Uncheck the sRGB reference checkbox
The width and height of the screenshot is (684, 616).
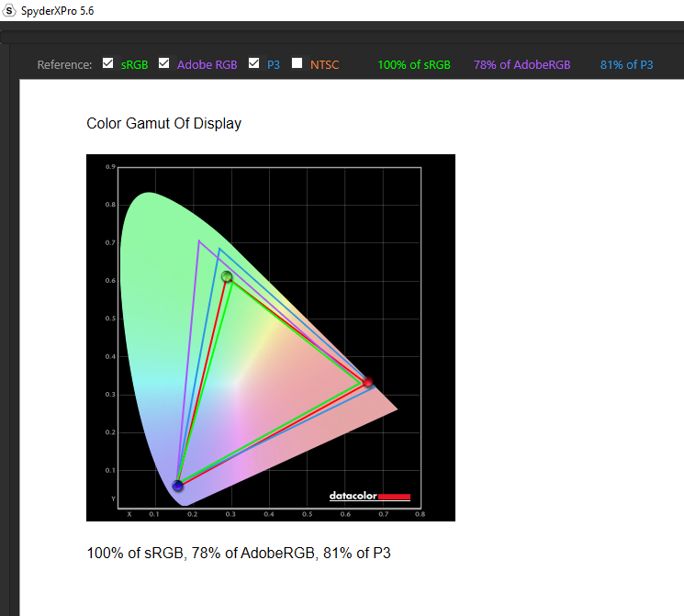coord(107,63)
